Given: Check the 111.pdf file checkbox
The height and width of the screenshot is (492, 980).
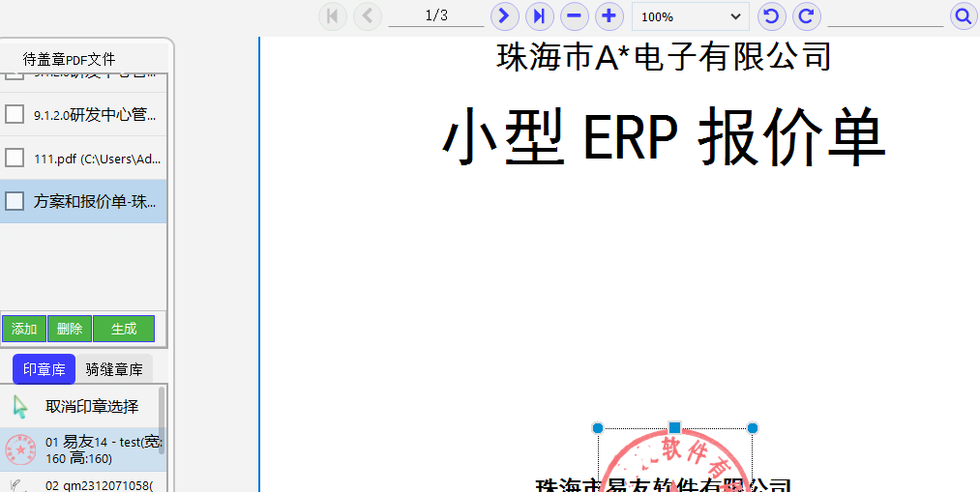Looking at the screenshot, I should pos(15,158).
